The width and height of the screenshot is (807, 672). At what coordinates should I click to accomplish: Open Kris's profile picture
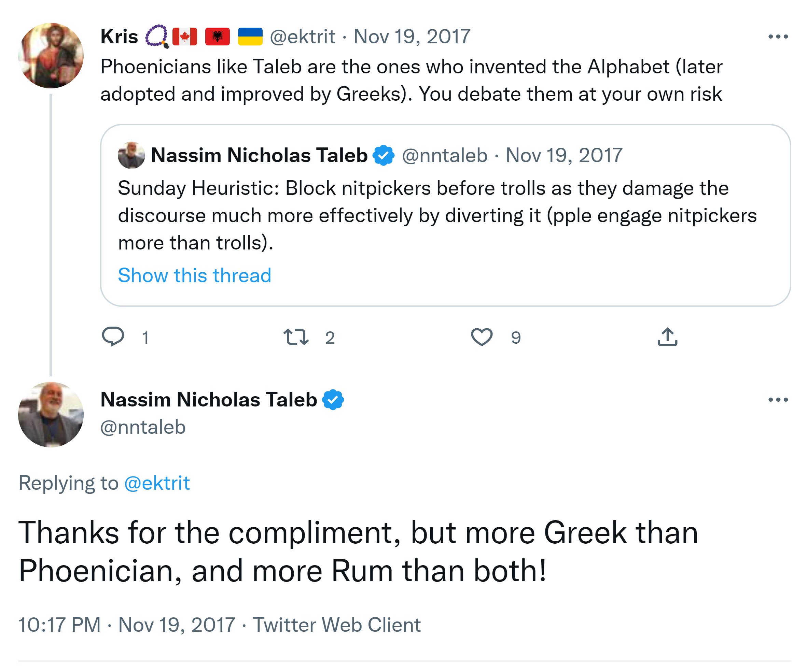click(x=51, y=56)
